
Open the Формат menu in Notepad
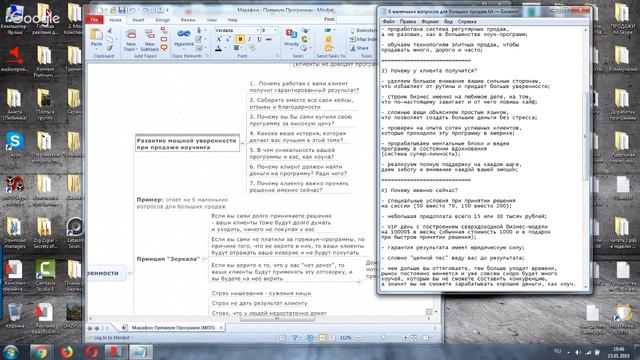point(430,21)
